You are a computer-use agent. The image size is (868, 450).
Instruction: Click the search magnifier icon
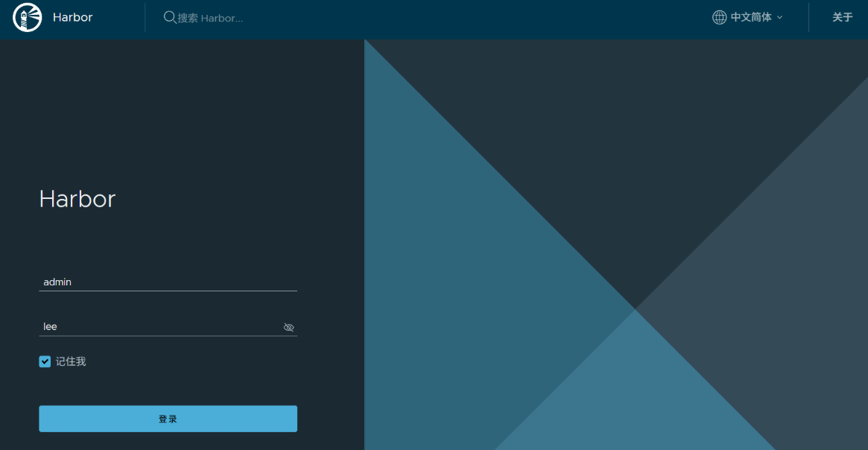170,17
